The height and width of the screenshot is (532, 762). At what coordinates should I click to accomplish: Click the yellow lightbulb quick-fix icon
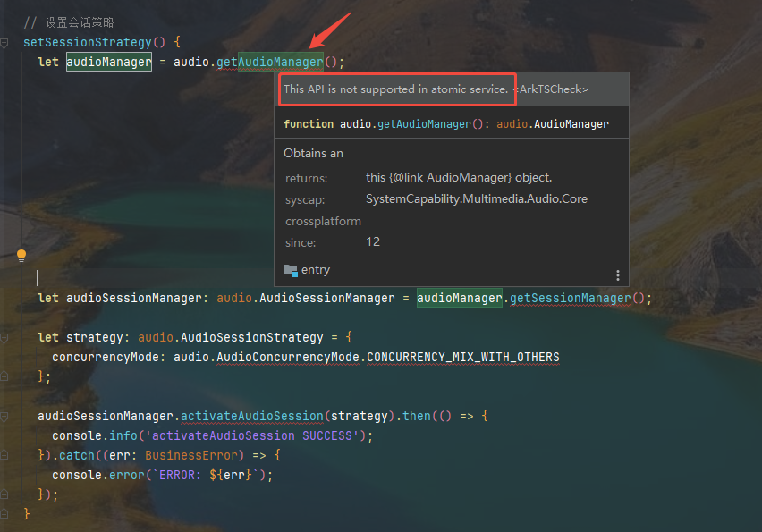[21, 256]
